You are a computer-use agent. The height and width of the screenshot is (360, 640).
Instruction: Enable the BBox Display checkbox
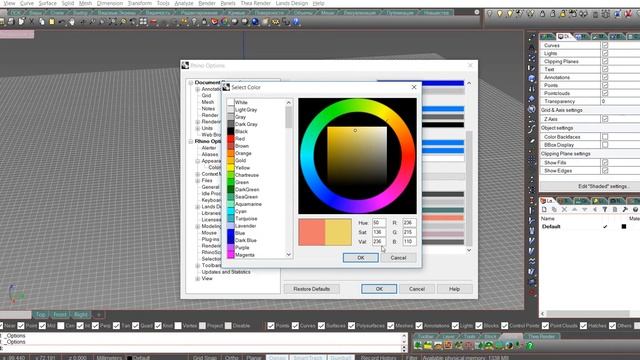[x=605, y=145]
